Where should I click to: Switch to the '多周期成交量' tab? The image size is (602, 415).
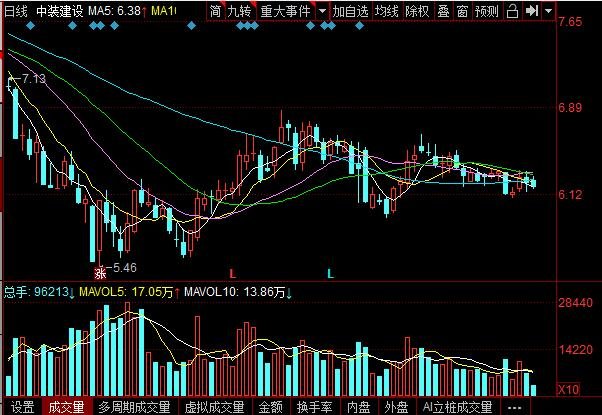(x=134, y=407)
